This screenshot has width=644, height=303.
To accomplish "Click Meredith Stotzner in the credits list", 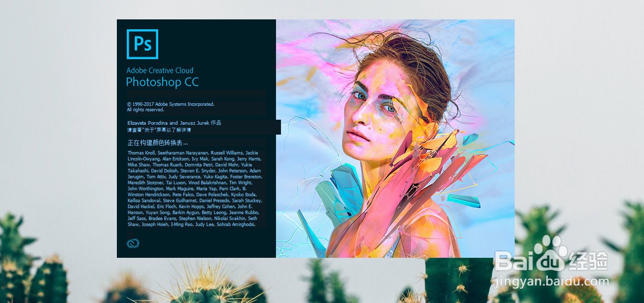I will click(x=146, y=183).
